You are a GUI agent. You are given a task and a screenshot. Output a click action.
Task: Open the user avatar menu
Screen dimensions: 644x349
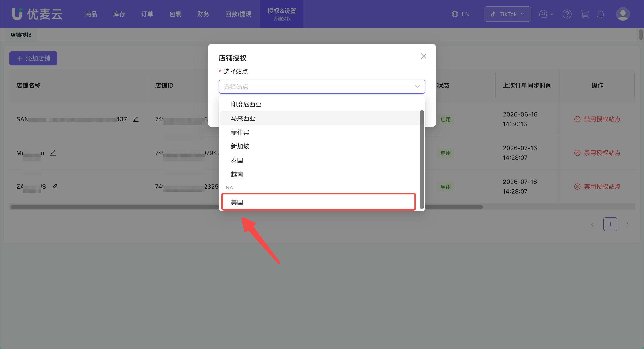click(x=623, y=14)
